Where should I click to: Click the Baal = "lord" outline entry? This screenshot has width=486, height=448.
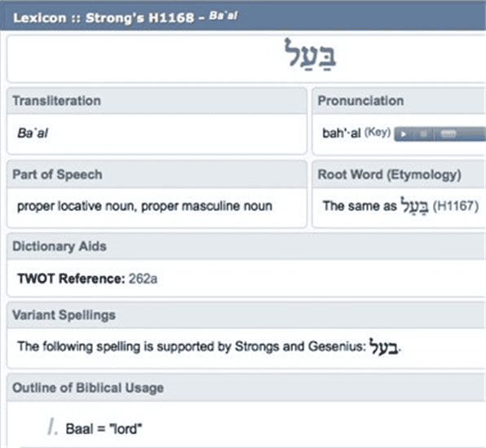point(104,429)
